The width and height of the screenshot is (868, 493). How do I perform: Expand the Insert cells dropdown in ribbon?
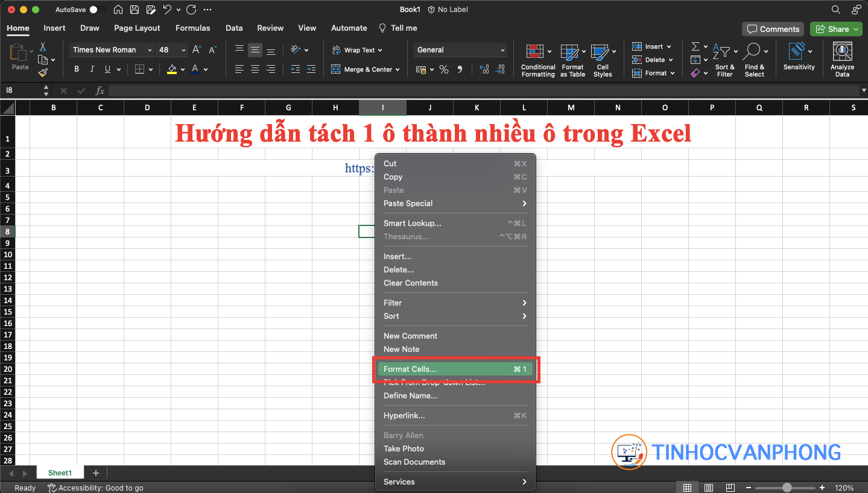(x=669, y=46)
